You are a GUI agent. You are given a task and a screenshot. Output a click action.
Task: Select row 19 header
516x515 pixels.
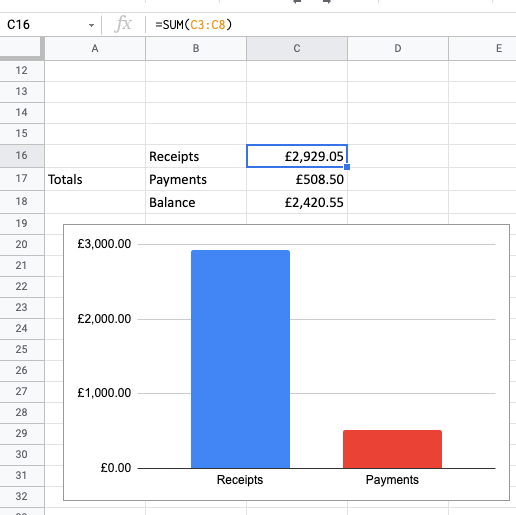[x=22, y=224]
